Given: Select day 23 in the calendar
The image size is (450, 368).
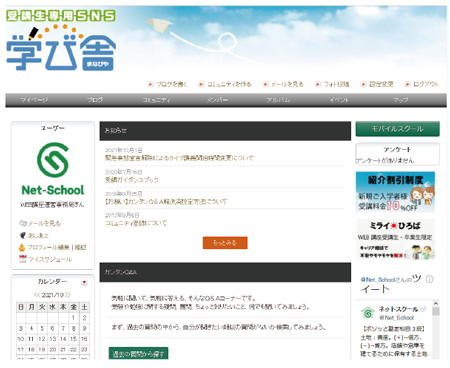Looking at the screenshot, I should click(84, 349).
